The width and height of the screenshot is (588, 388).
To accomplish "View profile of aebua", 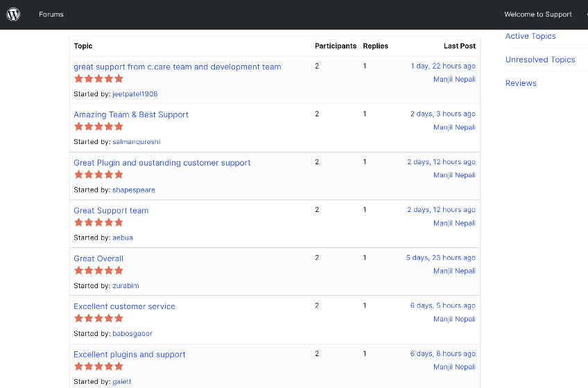I will pyautogui.click(x=123, y=238).
